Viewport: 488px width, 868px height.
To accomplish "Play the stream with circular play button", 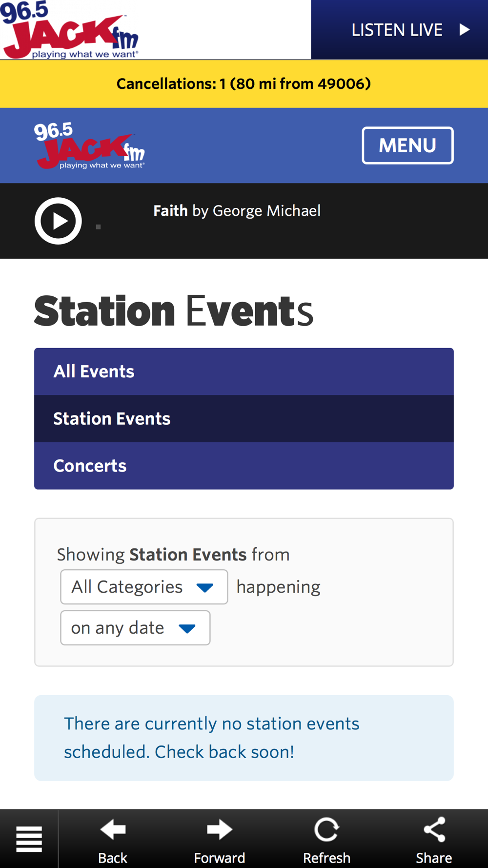I will pyautogui.click(x=58, y=221).
